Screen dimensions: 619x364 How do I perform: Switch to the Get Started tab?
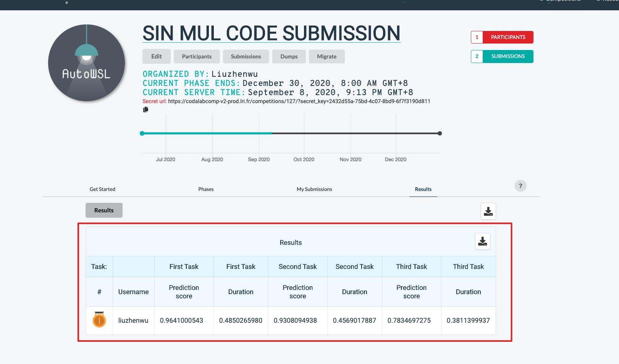point(102,189)
